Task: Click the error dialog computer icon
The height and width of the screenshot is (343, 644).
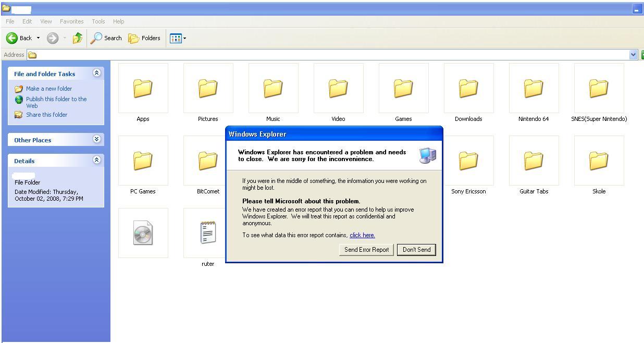Action: (x=427, y=155)
